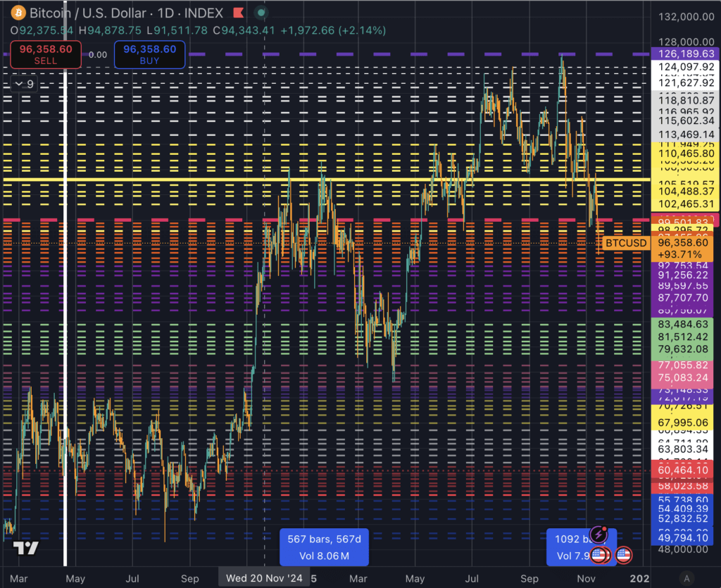Toggle the green market status indicator dot

coord(261,13)
